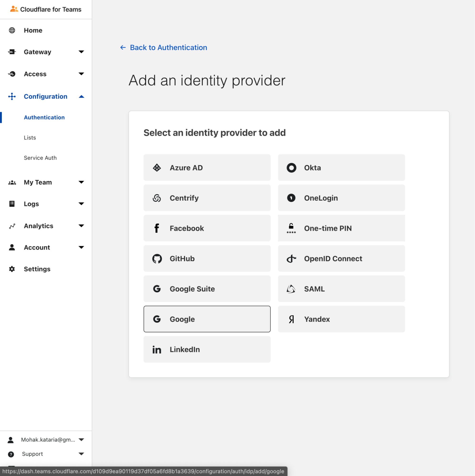
Task: Click the SAML icon
Action: 291,289
